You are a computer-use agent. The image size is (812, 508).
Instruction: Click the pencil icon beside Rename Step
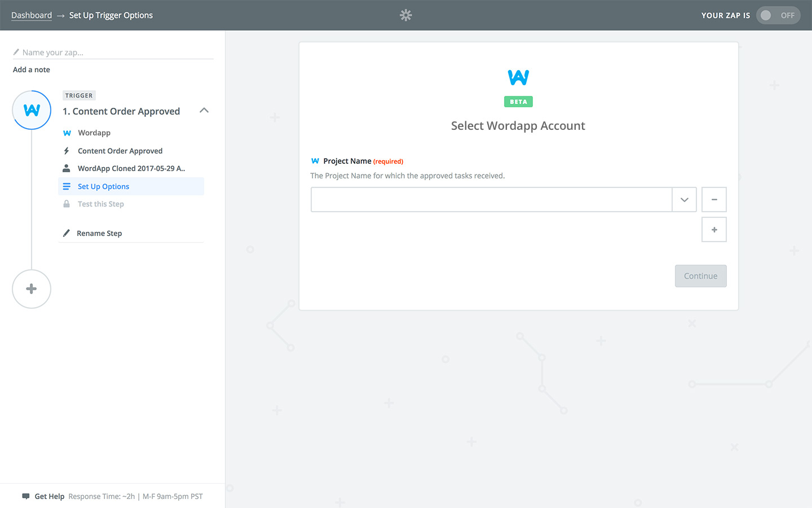[67, 233]
